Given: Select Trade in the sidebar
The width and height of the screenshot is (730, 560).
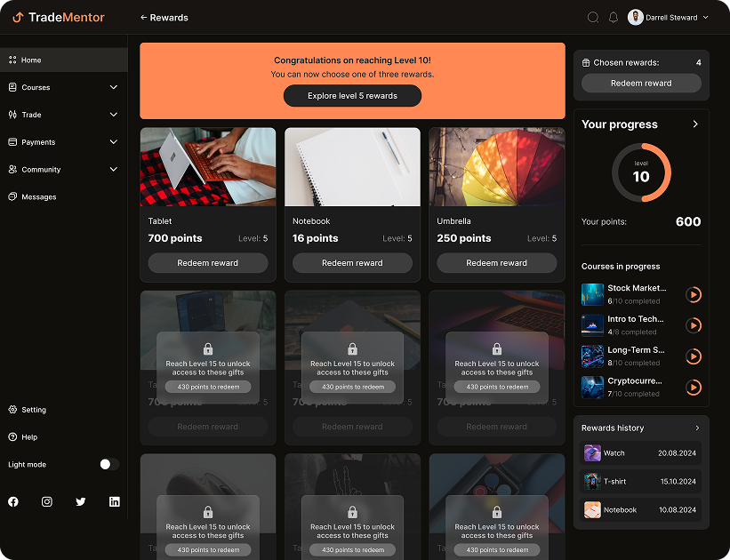Looking at the screenshot, I should coord(64,115).
